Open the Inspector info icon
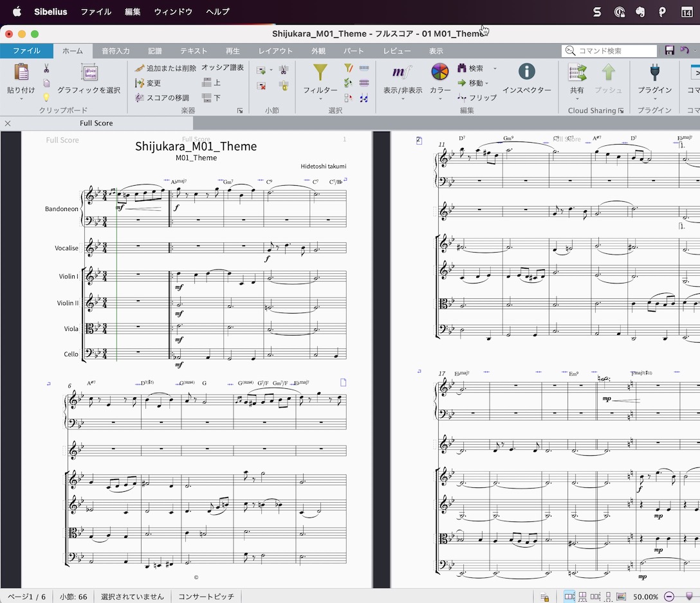 click(x=527, y=71)
